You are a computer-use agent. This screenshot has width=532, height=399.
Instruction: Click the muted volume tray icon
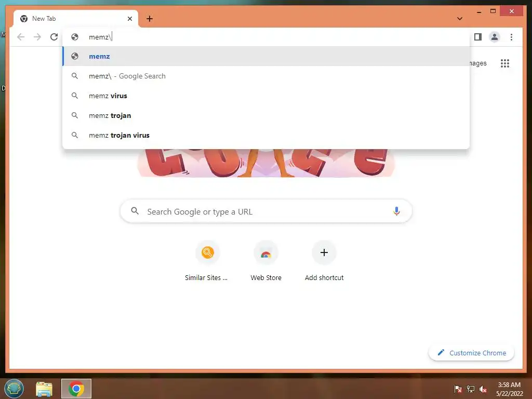(483, 389)
